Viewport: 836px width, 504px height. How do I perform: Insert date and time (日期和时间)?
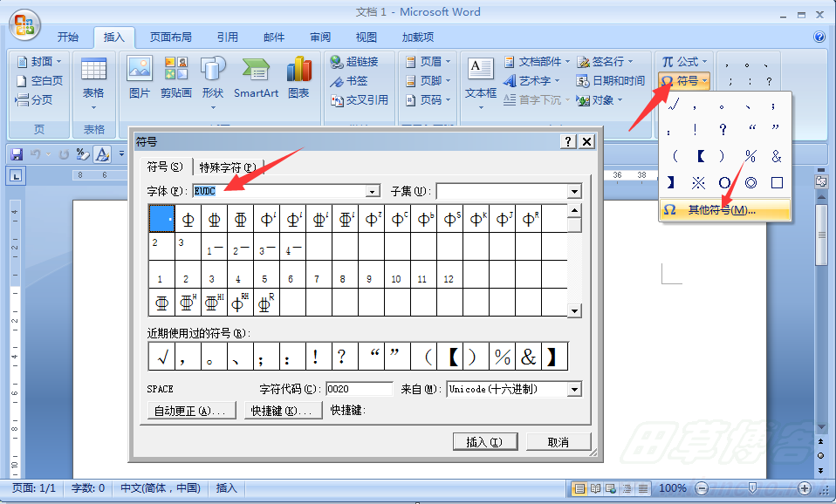[611, 80]
